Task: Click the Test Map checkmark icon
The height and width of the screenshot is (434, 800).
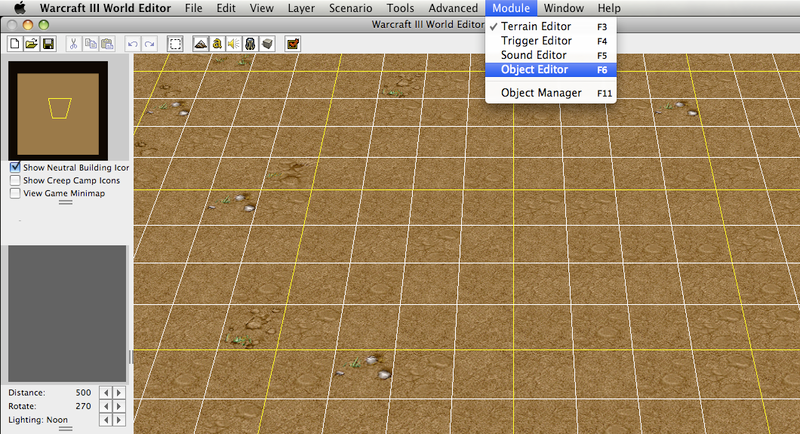Action: coord(293,44)
